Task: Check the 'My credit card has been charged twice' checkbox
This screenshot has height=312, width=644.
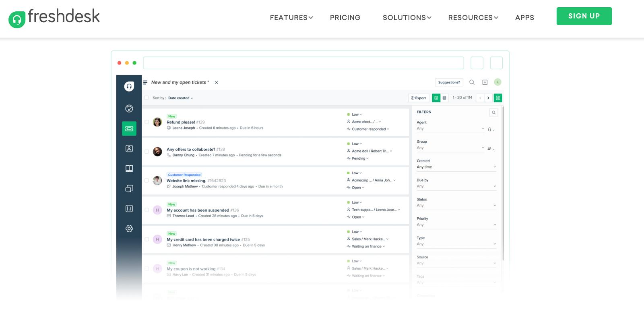Action: point(147,239)
